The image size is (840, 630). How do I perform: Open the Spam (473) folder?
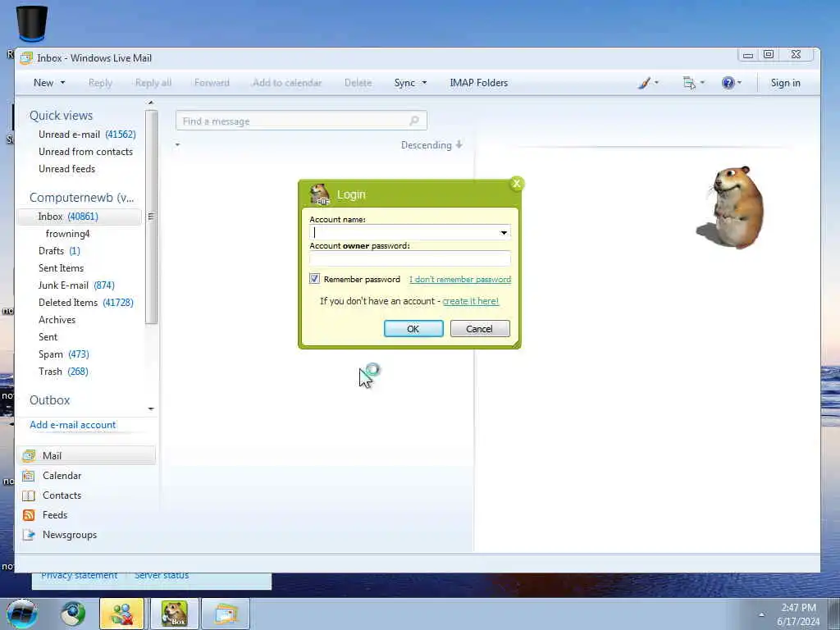click(x=64, y=354)
